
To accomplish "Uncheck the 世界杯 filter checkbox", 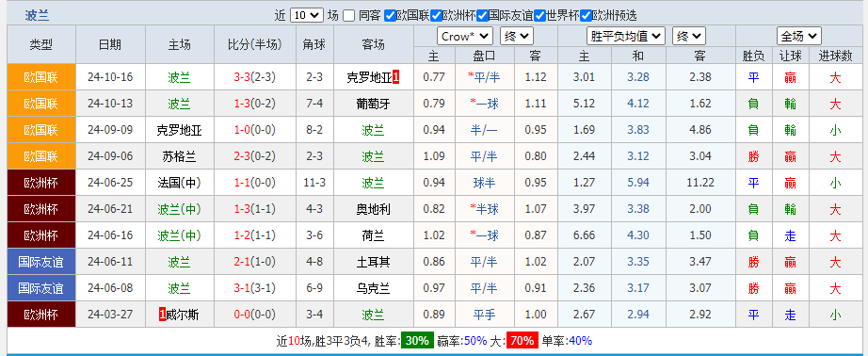I will [x=540, y=15].
